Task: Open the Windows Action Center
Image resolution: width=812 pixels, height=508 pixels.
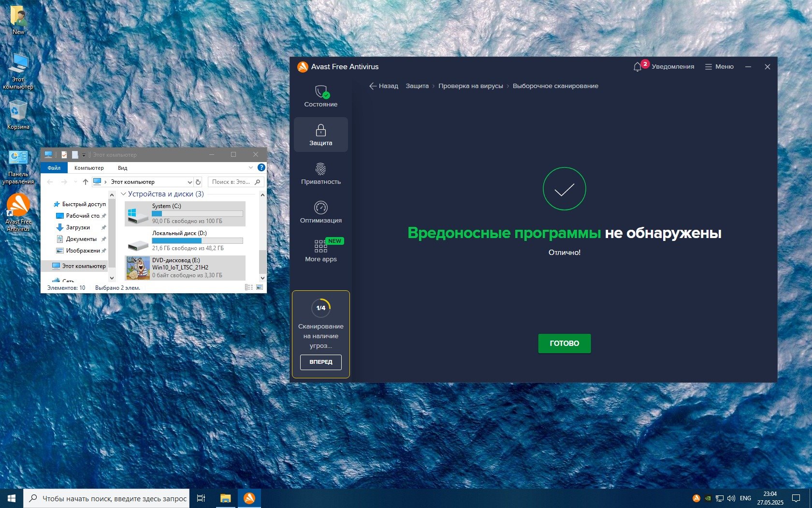Action: click(796, 498)
